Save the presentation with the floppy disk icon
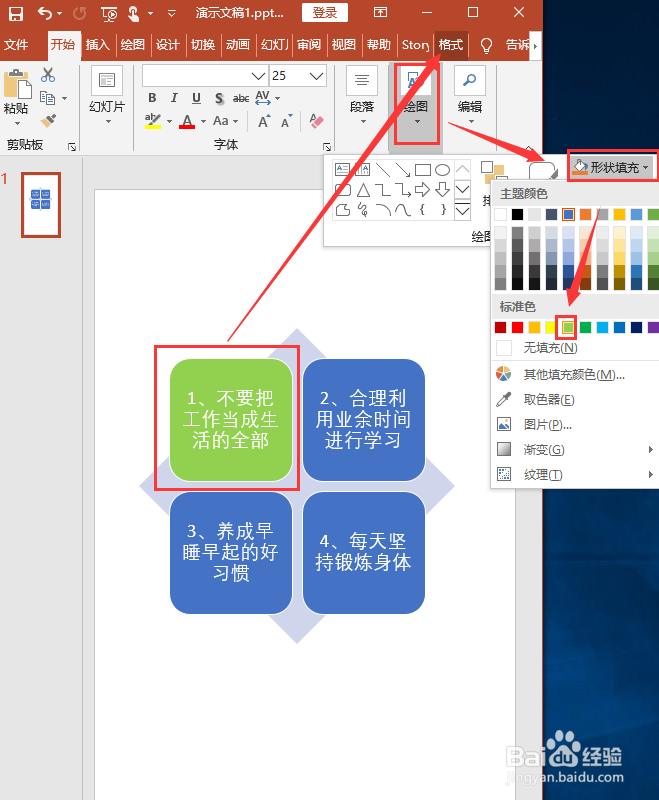 [16, 13]
